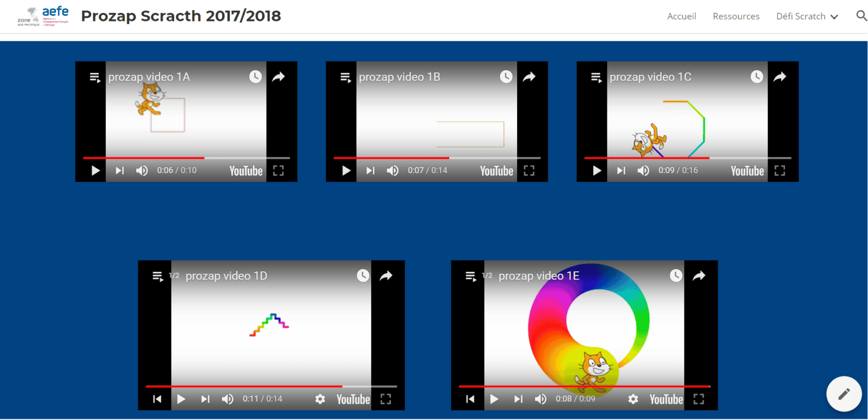This screenshot has width=868, height=420.
Task: Toggle sound on prozap video 1D
Action: point(228,399)
